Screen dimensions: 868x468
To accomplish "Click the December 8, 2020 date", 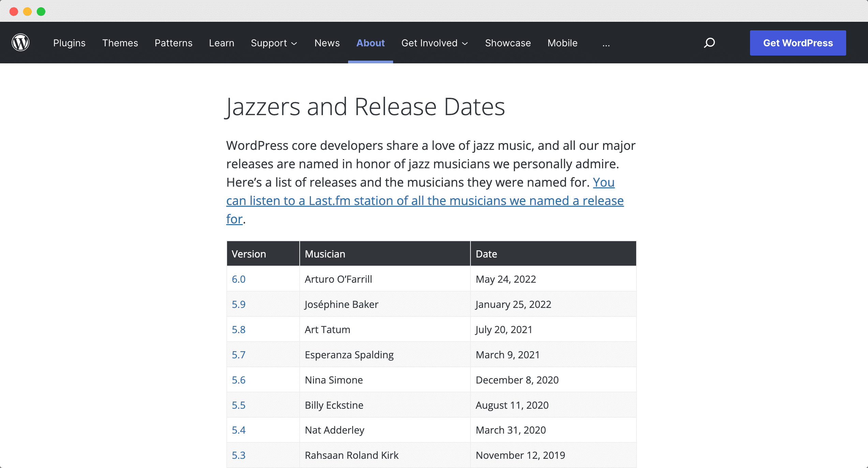I will point(517,380).
